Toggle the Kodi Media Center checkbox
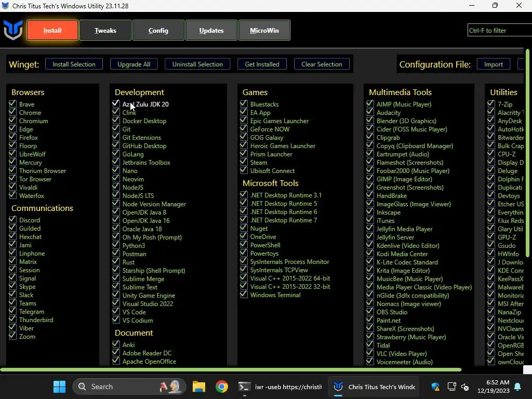The width and height of the screenshot is (532, 399). point(370,254)
